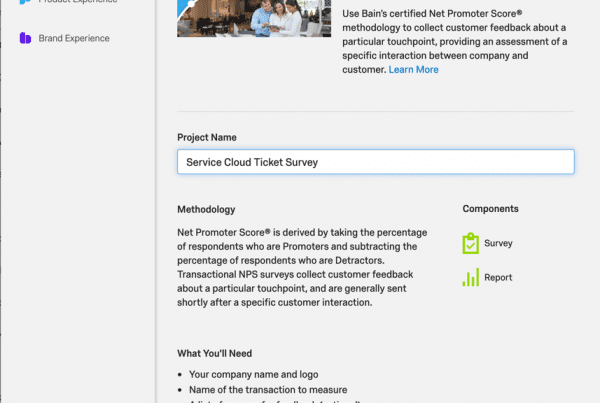Click the green Survey clipboard icon

click(x=471, y=243)
